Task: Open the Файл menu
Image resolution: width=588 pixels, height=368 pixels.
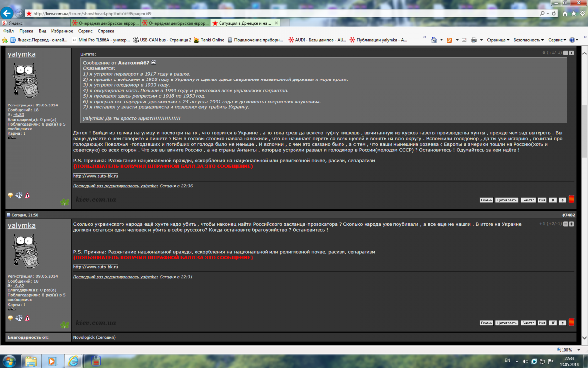Action: 8,31
